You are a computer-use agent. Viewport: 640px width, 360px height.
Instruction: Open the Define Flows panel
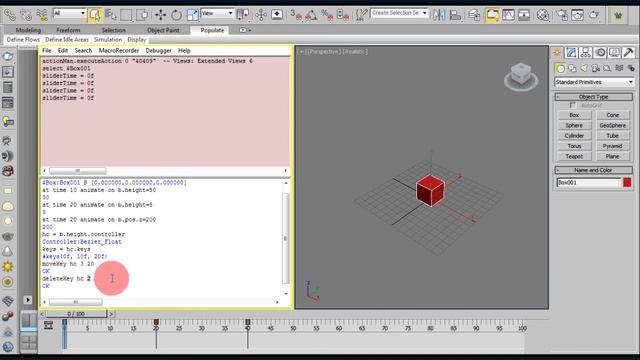pyautogui.click(x=23, y=40)
